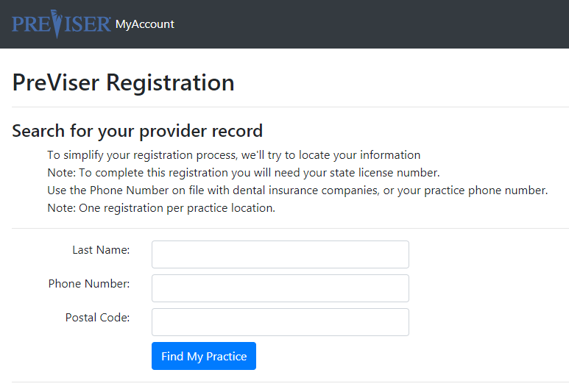The image size is (569, 392).
Task: Click the PreViser logo in header
Action: pyautogui.click(x=61, y=24)
